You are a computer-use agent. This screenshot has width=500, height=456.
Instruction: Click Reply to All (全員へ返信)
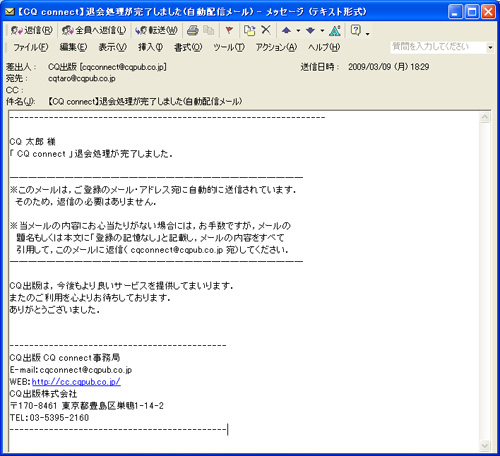tap(94, 30)
